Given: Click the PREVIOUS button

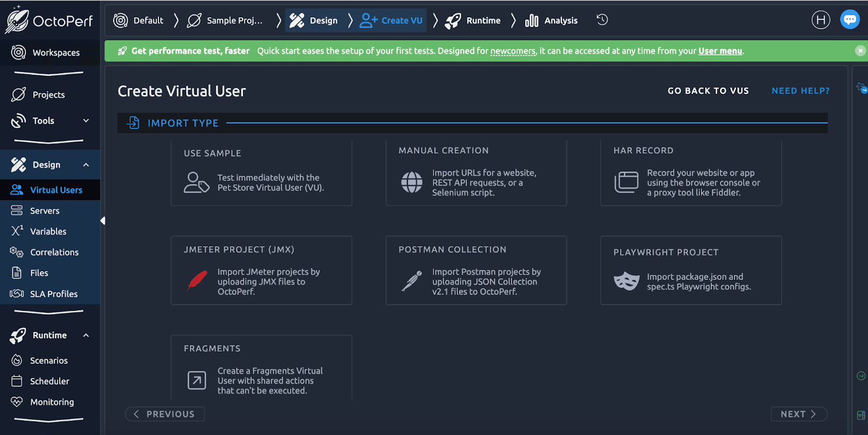Looking at the screenshot, I should (x=165, y=414).
